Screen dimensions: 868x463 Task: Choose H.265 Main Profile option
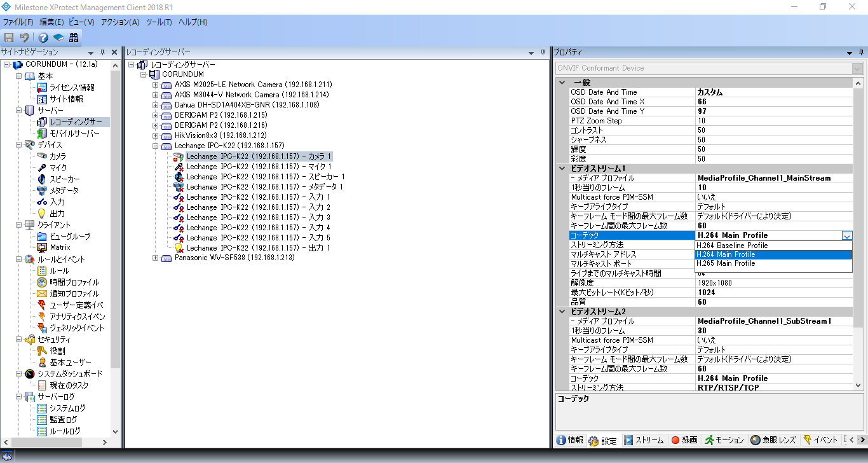coord(773,263)
